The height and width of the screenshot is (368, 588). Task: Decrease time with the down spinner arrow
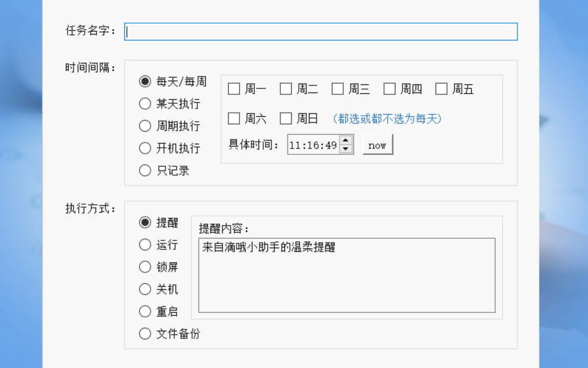click(x=346, y=149)
